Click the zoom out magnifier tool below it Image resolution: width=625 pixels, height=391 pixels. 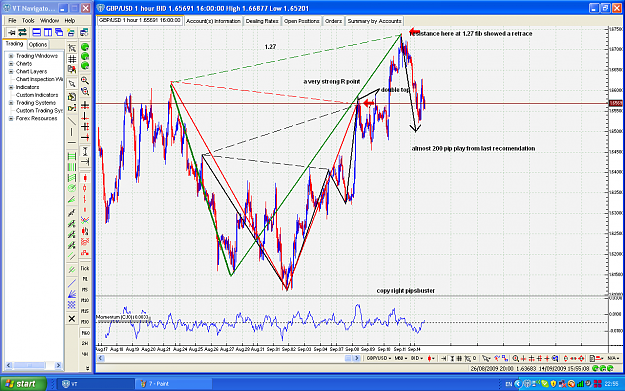(x=85, y=91)
